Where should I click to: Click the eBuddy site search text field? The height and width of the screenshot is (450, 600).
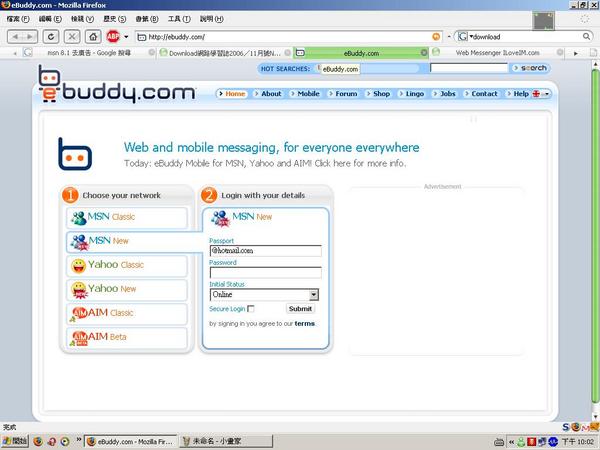tap(469, 68)
